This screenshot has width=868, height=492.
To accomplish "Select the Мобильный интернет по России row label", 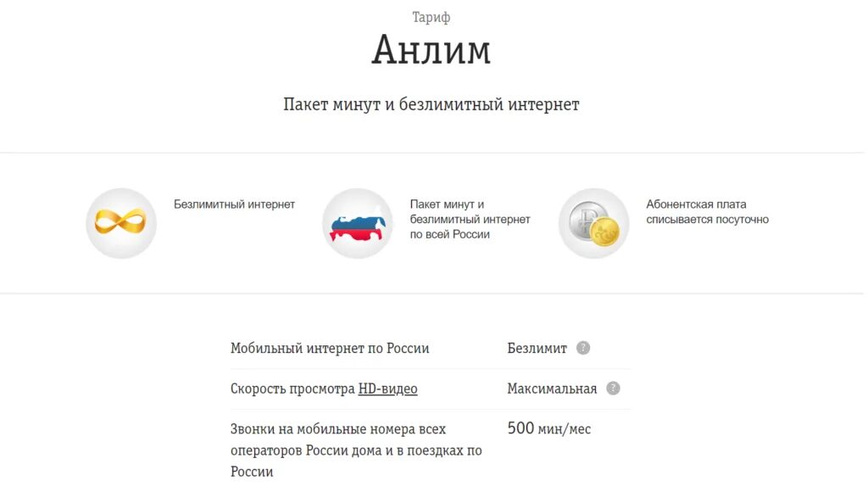I will [x=330, y=349].
